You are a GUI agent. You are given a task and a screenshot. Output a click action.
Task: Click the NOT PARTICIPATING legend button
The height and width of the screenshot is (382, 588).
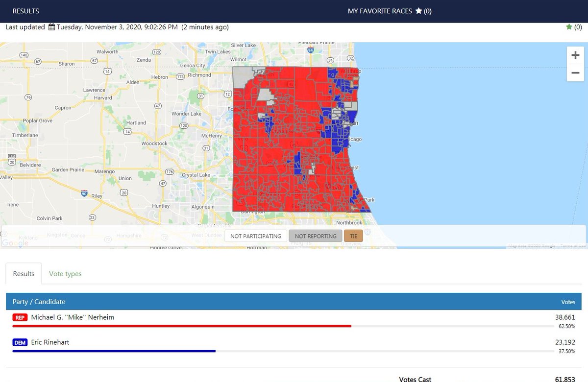point(256,236)
